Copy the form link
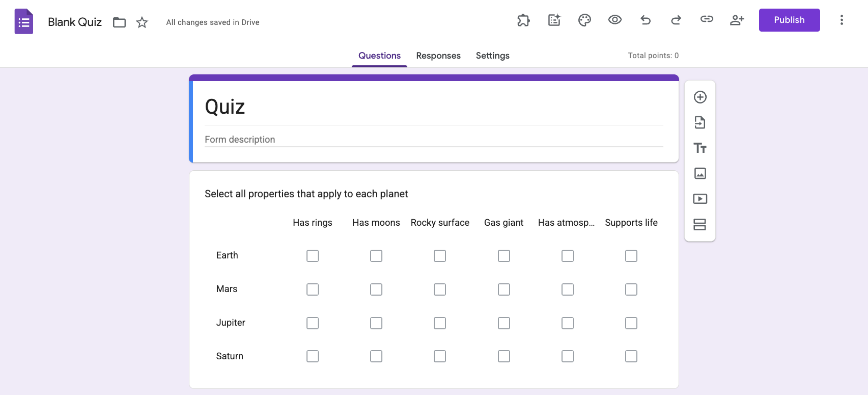 pyautogui.click(x=707, y=20)
